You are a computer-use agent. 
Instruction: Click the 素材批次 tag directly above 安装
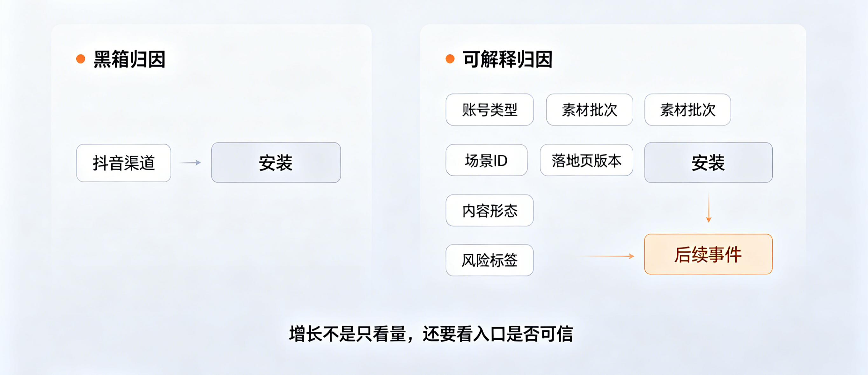pyautogui.click(x=687, y=110)
